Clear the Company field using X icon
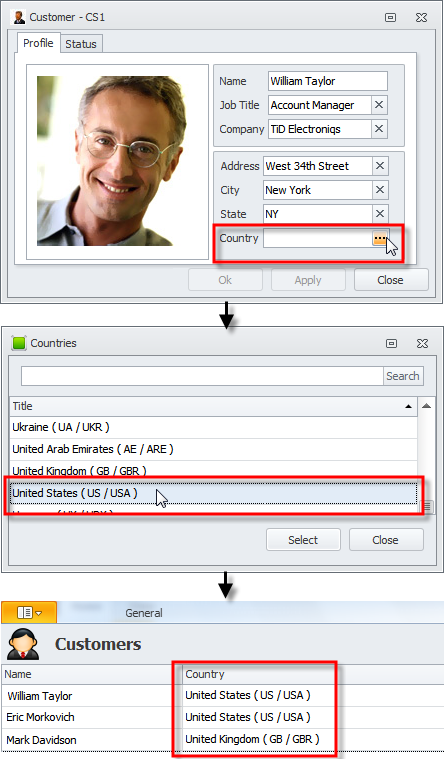The image size is (444, 759). pos(379,129)
